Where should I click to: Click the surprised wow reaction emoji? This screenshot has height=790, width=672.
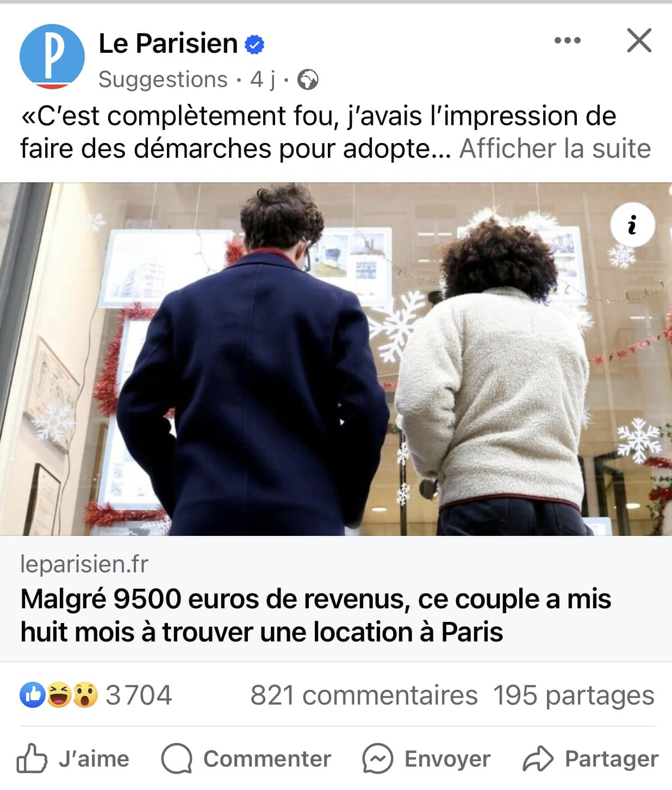(85, 695)
